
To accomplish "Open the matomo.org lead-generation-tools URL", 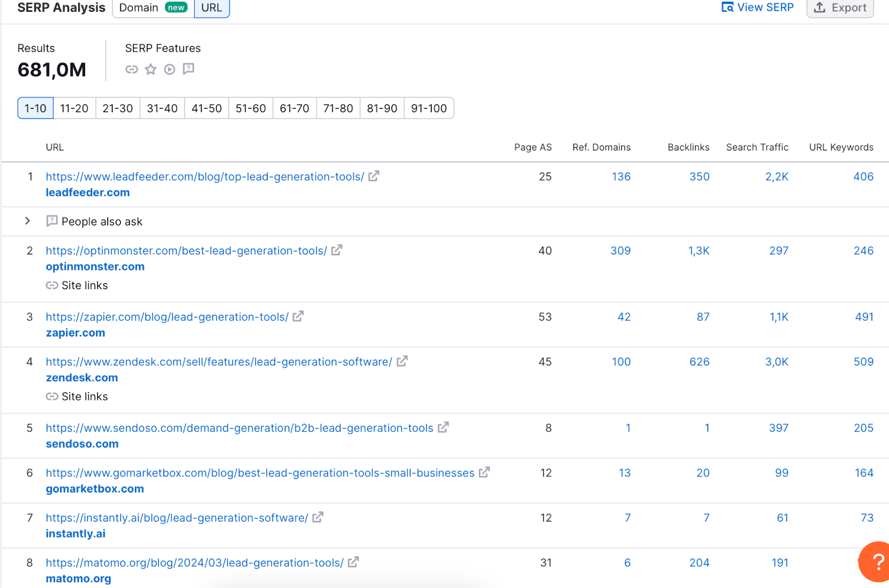I will (194, 563).
